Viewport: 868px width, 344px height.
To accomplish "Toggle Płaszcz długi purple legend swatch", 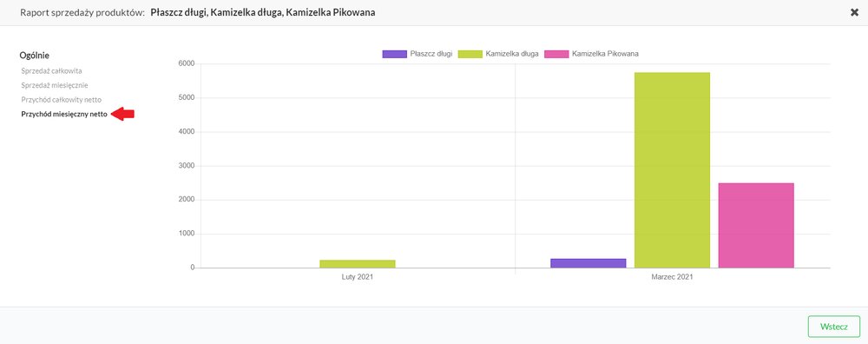I will click(x=394, y=54).
